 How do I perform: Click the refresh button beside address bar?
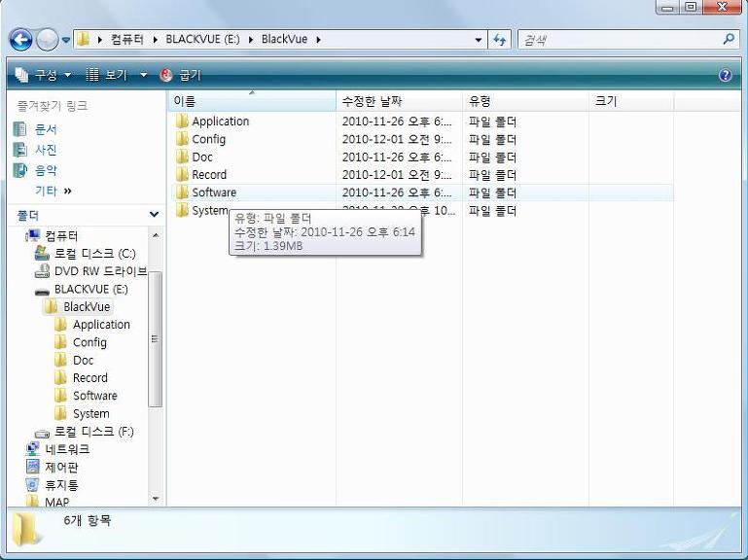[499, 40]
